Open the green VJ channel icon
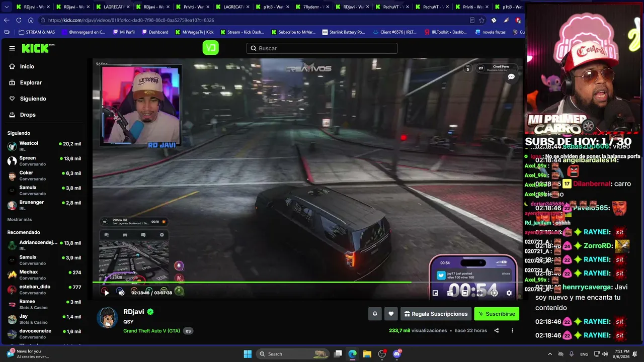The height and width of the screenshot is (362, 644). [x=210, y=48]
